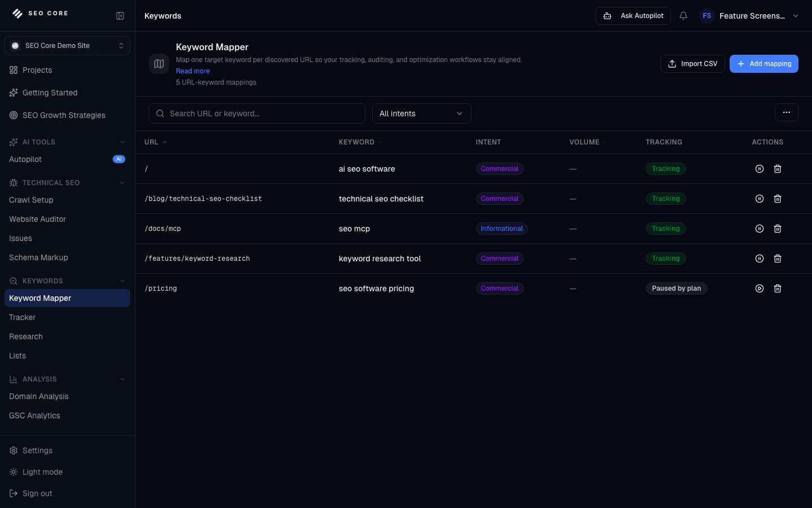Image resolution: width=812 pixels, height=508 pixels.
Task: Click the AI badge beside Autopilot
Action: 119,159
